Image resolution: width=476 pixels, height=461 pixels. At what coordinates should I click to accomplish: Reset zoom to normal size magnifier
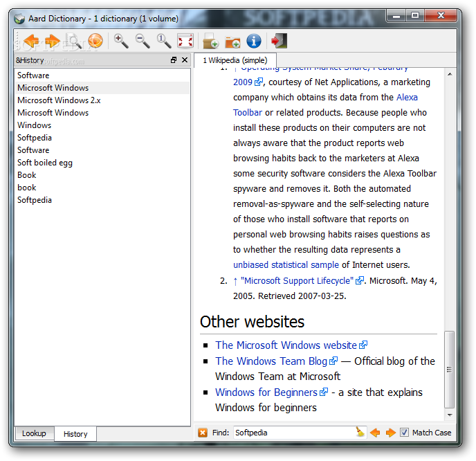pos(164,41)
